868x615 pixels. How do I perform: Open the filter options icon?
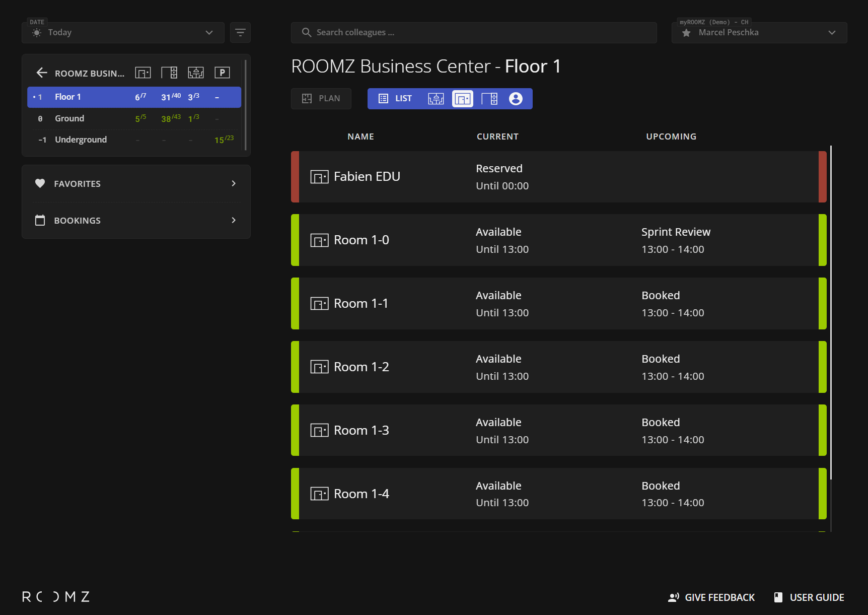240,33
